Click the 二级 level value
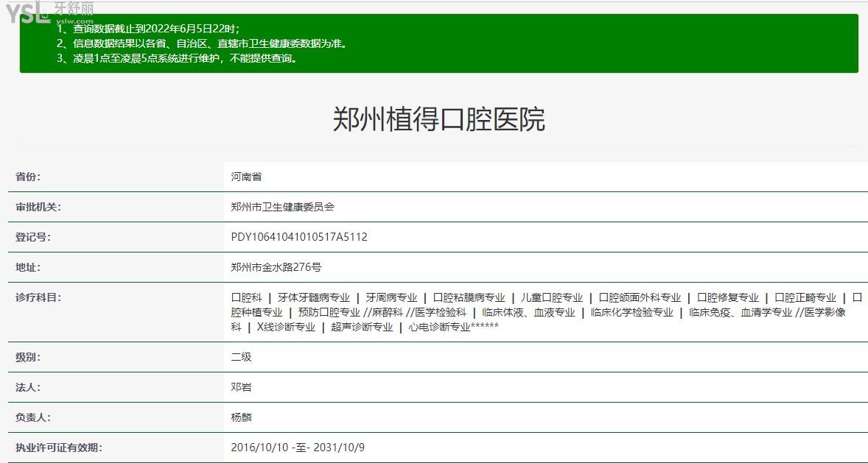 coord(241,357)
